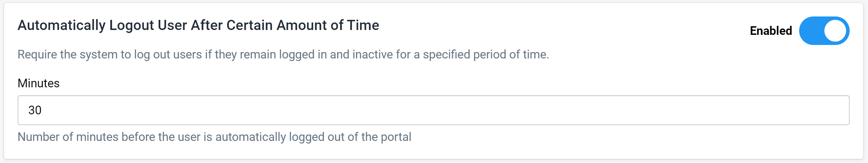Select the middle of the Minutes input box

(433, 110)
